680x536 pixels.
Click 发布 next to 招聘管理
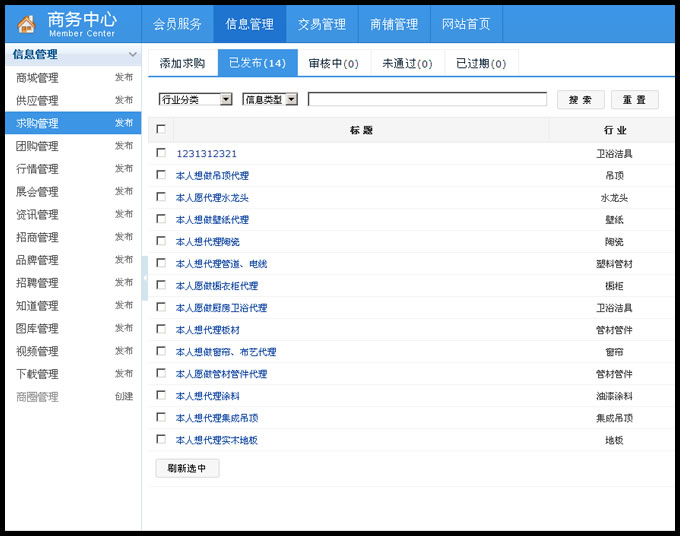(124, 283)
